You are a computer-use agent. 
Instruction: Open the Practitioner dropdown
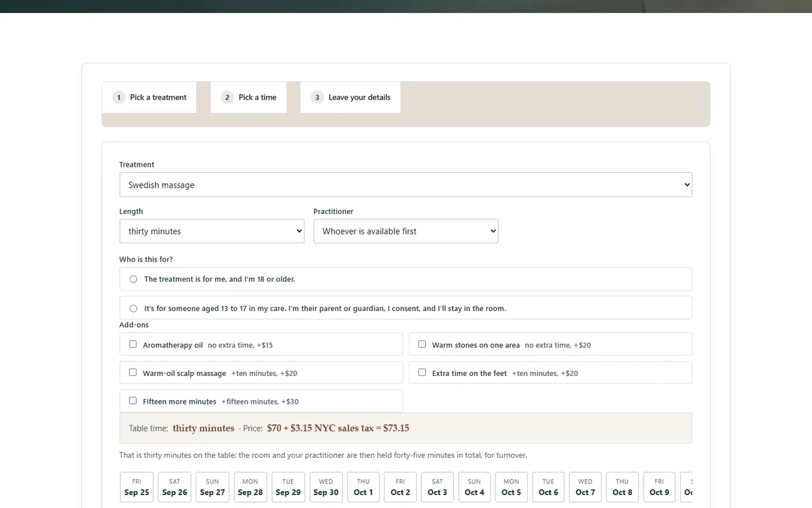pos(406,231)
